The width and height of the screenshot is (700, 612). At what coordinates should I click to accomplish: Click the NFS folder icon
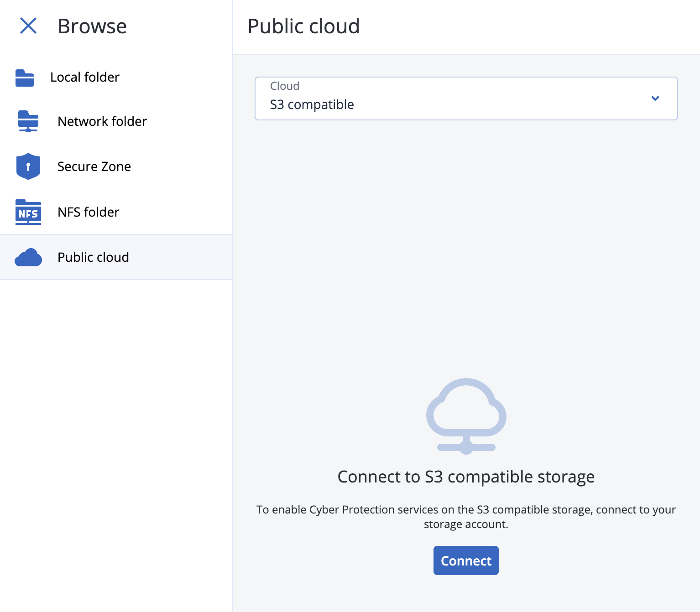[28, 212]
